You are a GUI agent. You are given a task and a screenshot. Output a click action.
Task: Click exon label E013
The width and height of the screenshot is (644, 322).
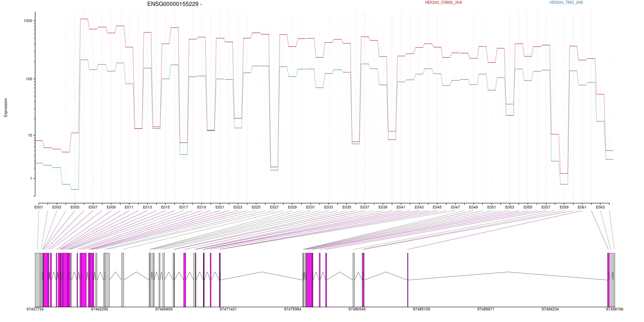coord(147,207)
